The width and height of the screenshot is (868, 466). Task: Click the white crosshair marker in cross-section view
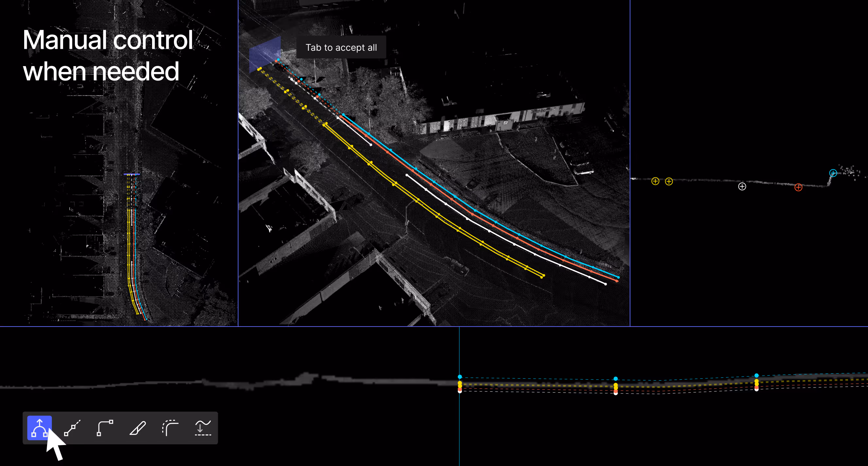(742, 187)
